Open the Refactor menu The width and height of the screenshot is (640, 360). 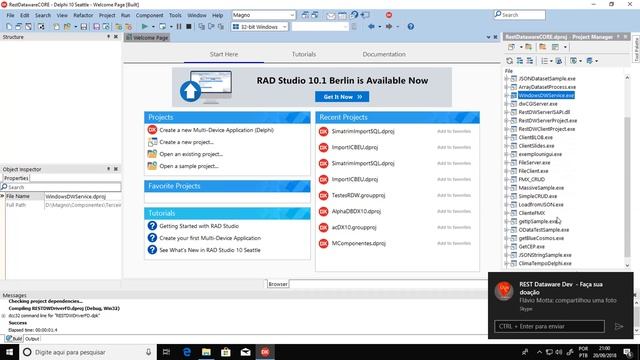tap(83, 15)
